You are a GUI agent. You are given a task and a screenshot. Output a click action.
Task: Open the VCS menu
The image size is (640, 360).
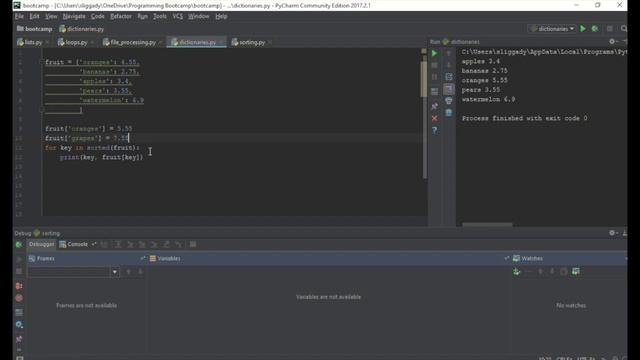coord(178,16)
